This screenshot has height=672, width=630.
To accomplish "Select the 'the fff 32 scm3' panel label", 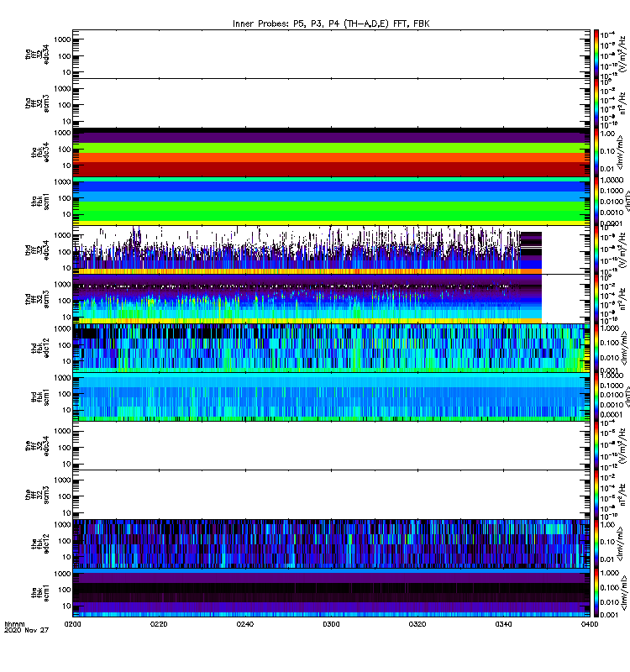I will point(37,495).
